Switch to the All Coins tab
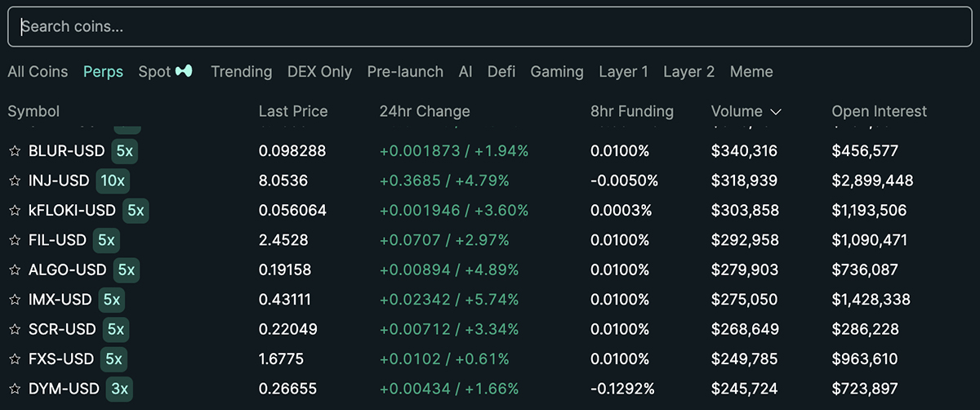This screenshot has height=410, width=980. (x=38, y=72)
